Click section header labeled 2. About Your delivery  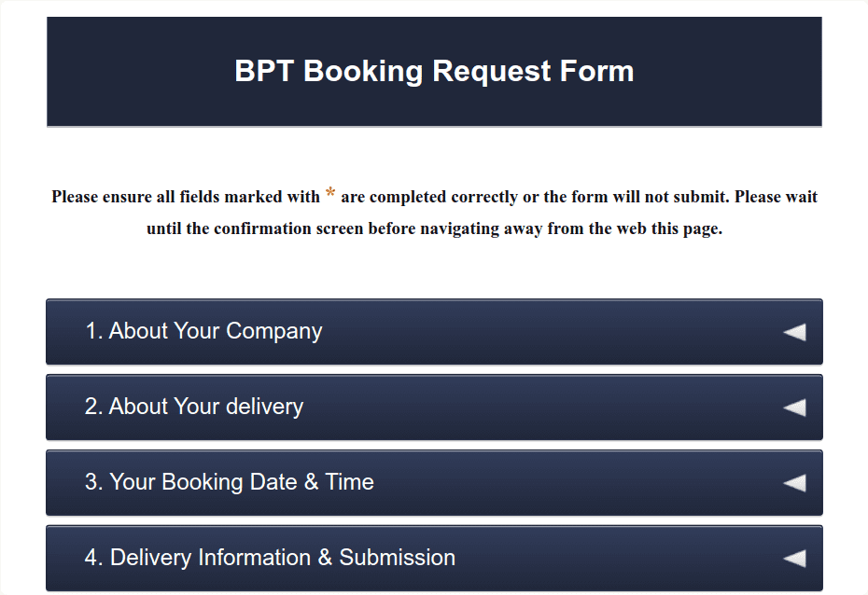[206, 407]
